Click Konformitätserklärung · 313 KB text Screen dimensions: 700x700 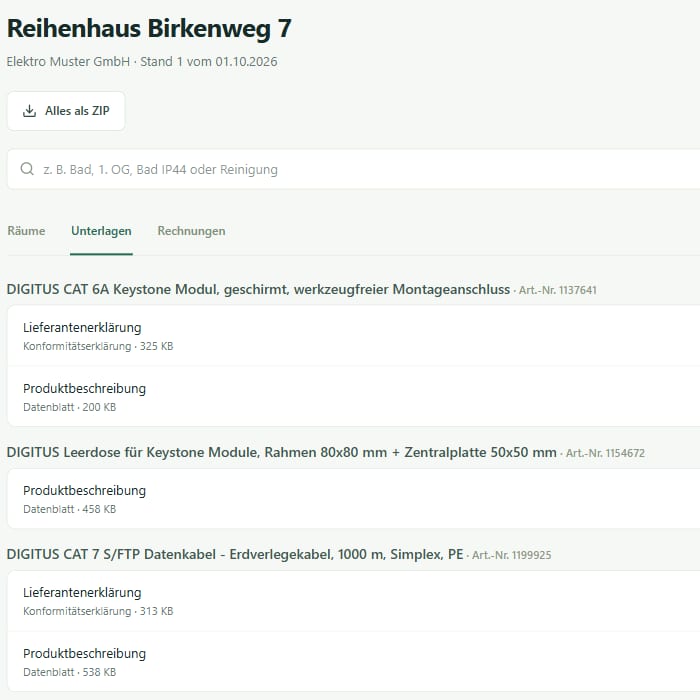pyautogui.click(x=98, y=611)
